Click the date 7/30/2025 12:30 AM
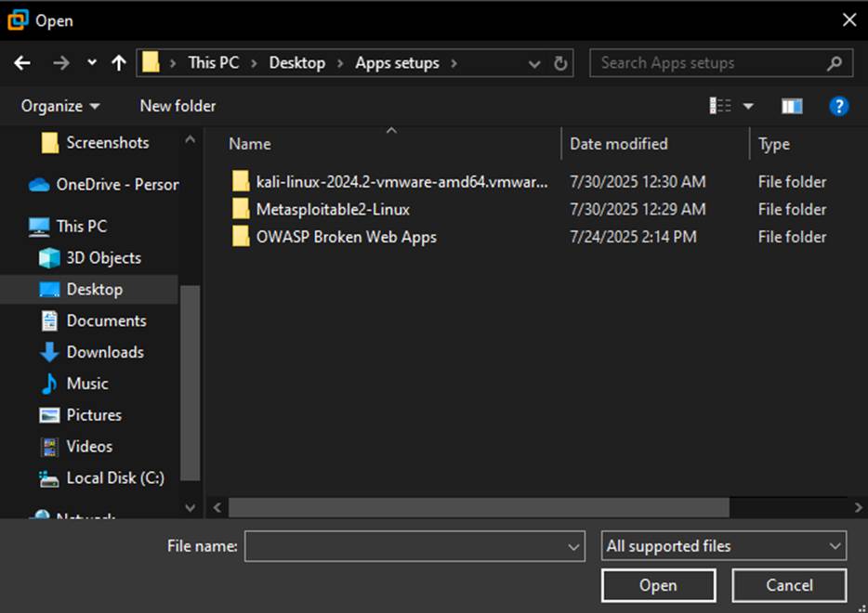 click(x=638, y=181)
